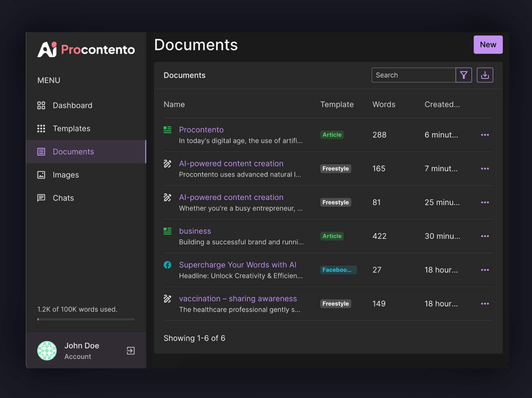This screenshot has width=532, height=398.
Task: Sort by the Created column header
Action: pos(442,105)
